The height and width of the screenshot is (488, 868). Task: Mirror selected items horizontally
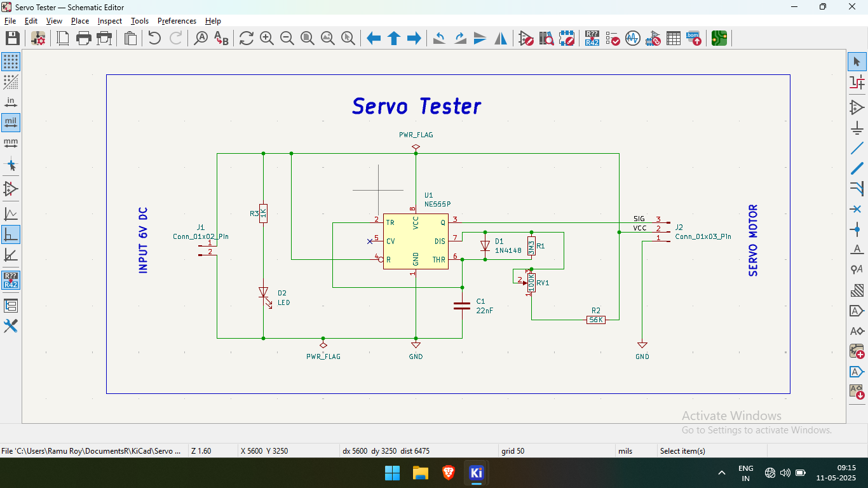tap(501, 38)
